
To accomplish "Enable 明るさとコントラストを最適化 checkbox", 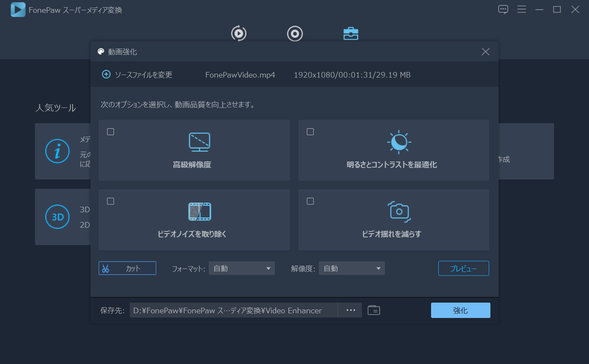I will click(310, 132).
